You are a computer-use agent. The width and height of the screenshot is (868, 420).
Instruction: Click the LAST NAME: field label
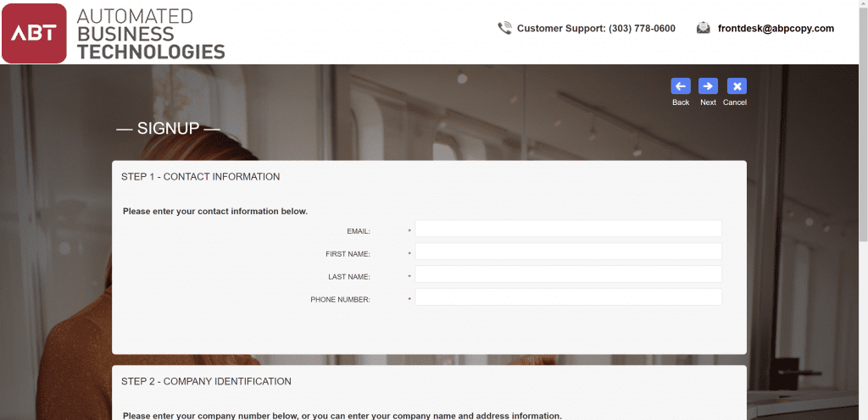pos(348,277)
